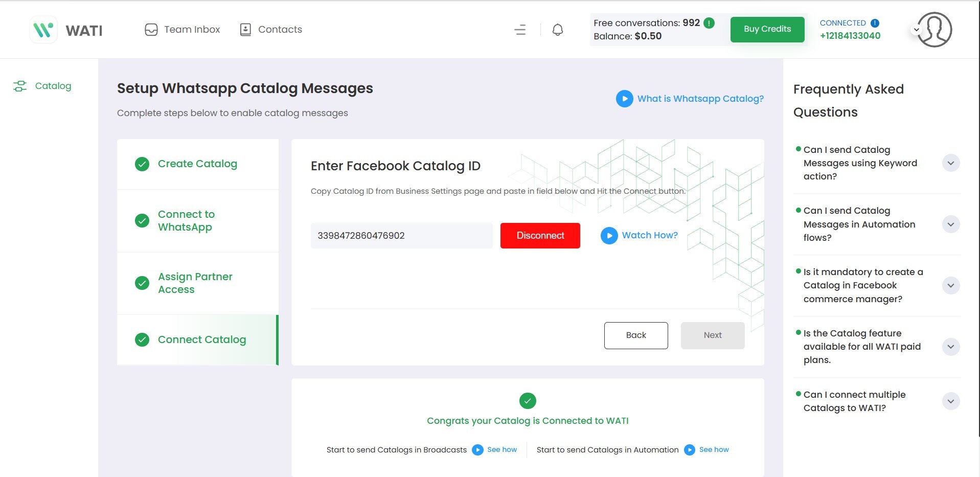This screenshot has width=980, height=477.
Task: Go to the Create Catalog step
Action: (198, 164)
